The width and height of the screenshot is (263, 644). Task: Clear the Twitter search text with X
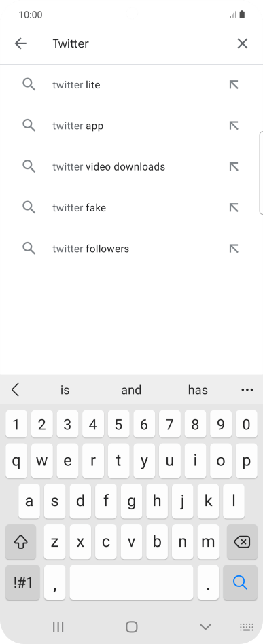click(x=243, y=43)
